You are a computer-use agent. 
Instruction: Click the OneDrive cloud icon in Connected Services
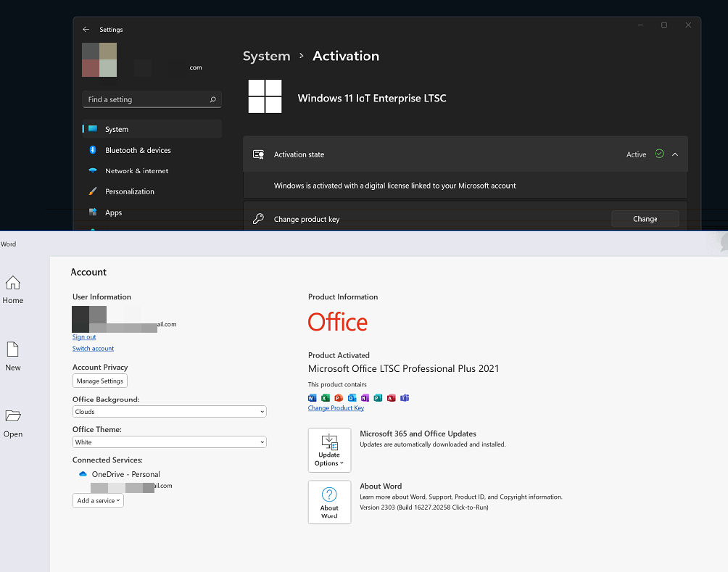point(83,474)
